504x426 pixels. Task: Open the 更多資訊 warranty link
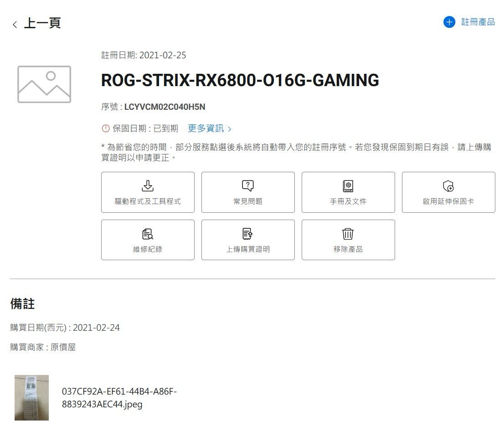(x=206, y=128)
